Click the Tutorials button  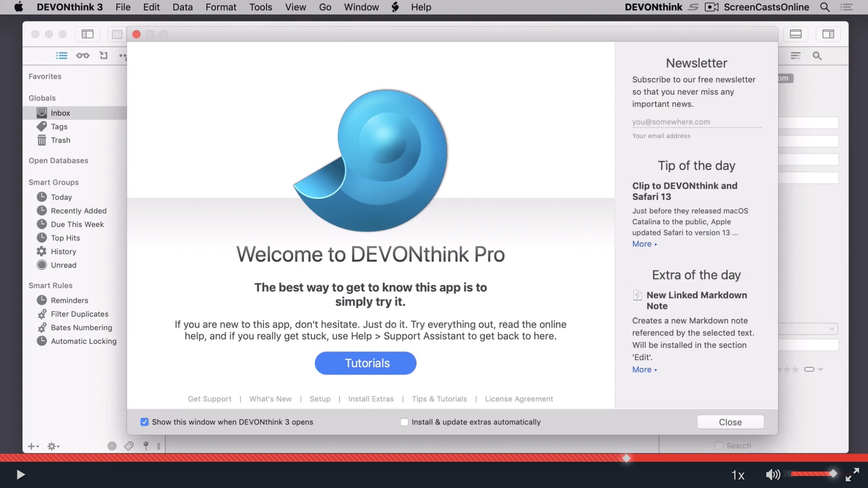click(x=365, y=363)
